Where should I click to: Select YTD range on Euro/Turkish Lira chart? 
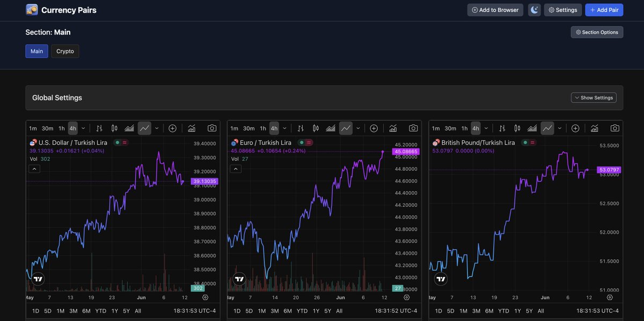(x=302, y=311)
